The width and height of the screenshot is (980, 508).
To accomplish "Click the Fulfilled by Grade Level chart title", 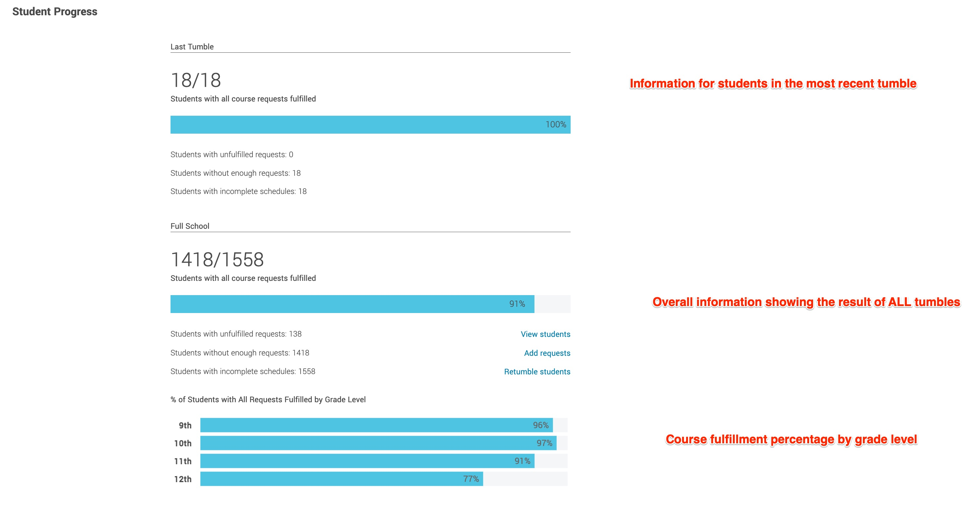I will click(x=268, y=400).
